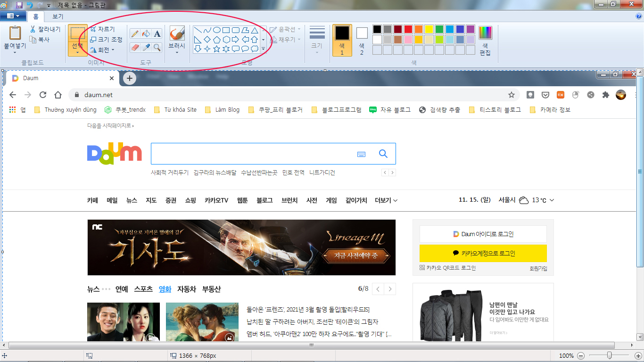Click the zoom out minus button
644x362 pixels.
[581, 356]
